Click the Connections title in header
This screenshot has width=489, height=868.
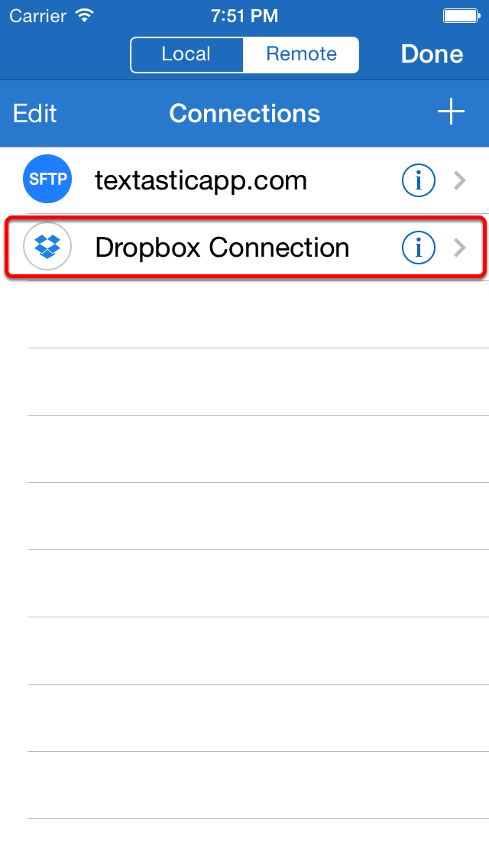tap(244, 114)
